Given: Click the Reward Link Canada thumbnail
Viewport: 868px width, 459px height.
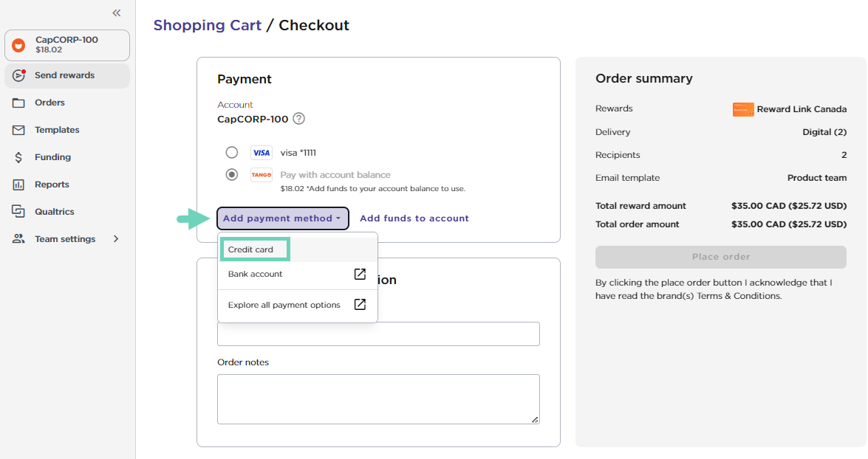Looking at the screenshot, I should (742, 109).
